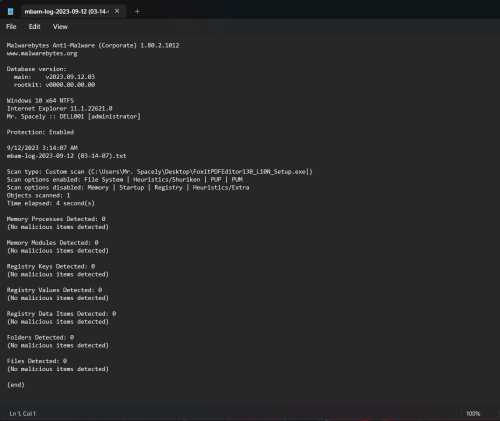Click the Ln 1, Col 1 status indicator

(x=22, y=414)
